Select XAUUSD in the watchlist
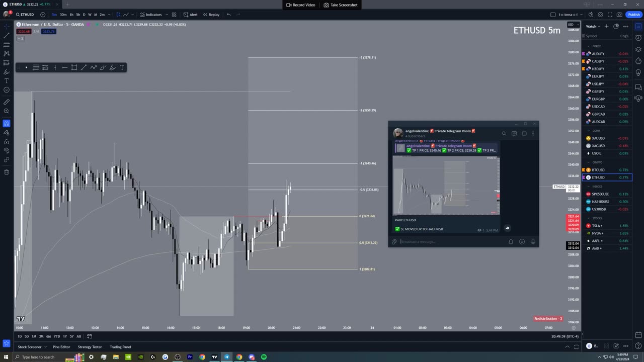Viewport: 644px width, 362px height. (607, 138)
